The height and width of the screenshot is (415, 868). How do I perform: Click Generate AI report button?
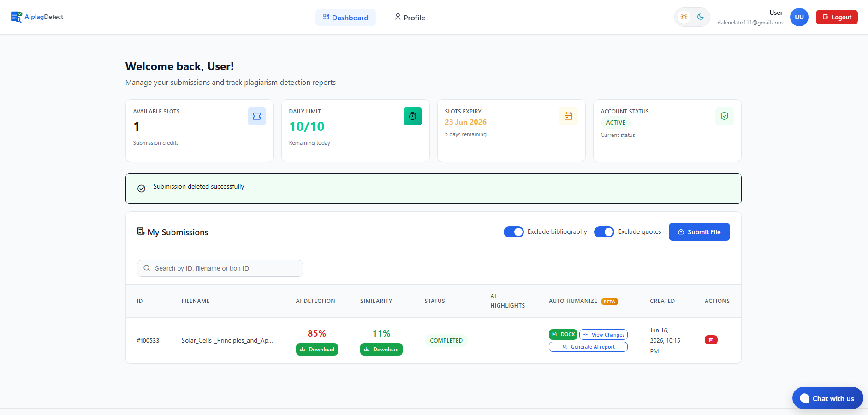pos(588,347)
